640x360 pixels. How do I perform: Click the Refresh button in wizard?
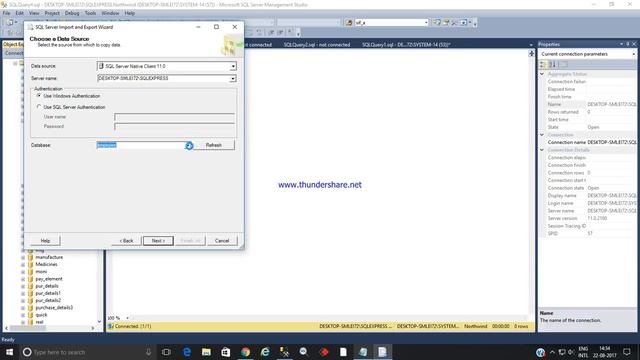pyautogui.click(x=213, y=145)
